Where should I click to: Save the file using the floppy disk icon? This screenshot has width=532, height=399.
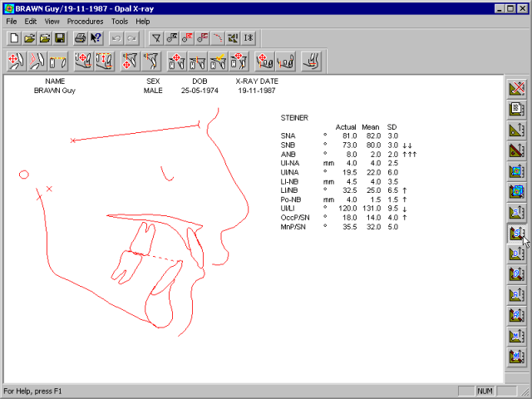click(60, 38)
